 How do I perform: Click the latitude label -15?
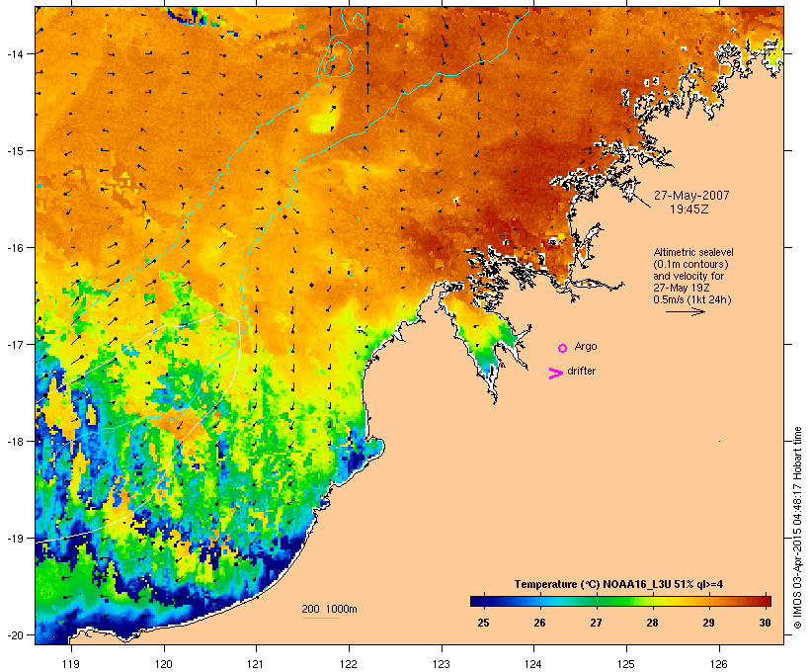coord(15,150)
